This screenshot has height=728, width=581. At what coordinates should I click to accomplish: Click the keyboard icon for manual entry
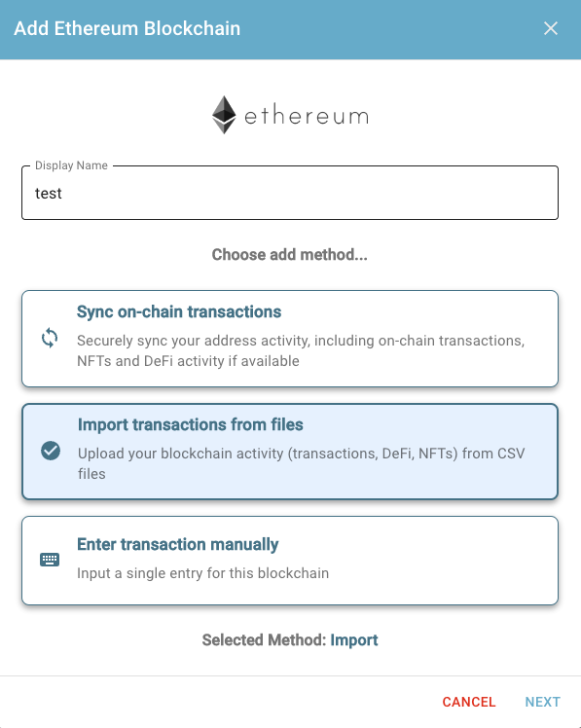(50, 560)
